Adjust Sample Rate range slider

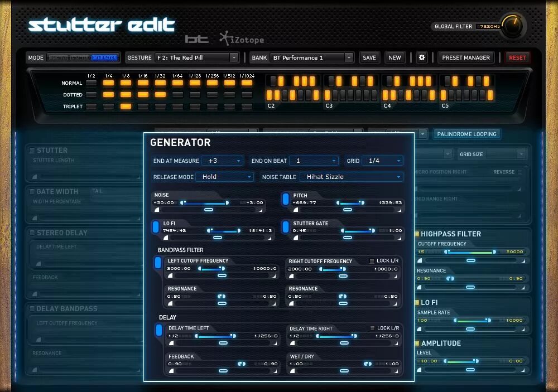click(x=473, y=321)
